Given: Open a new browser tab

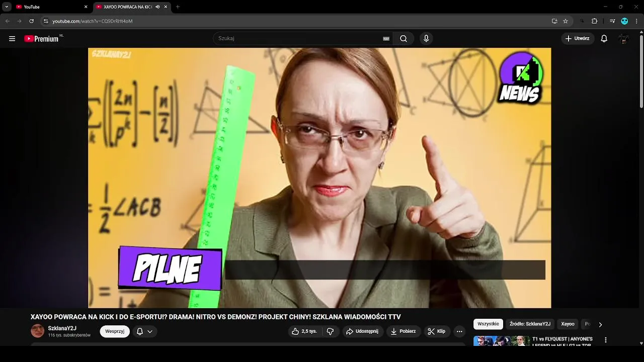Looking at the screenshot, I should [178, 7].
